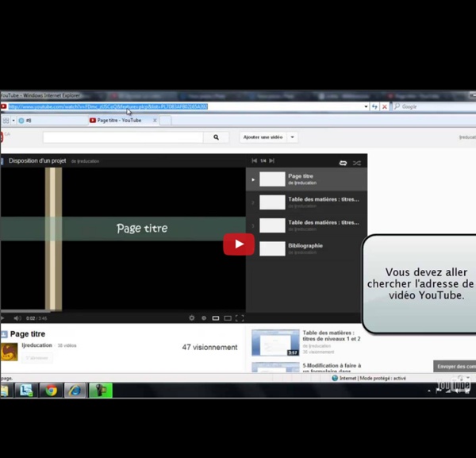Click the YouTube search text field

[x=123, y=137]
